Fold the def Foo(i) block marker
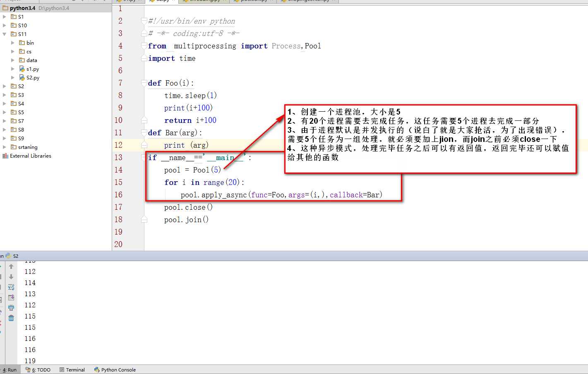Viewport: 588px width, 374px height. (144, 83)
